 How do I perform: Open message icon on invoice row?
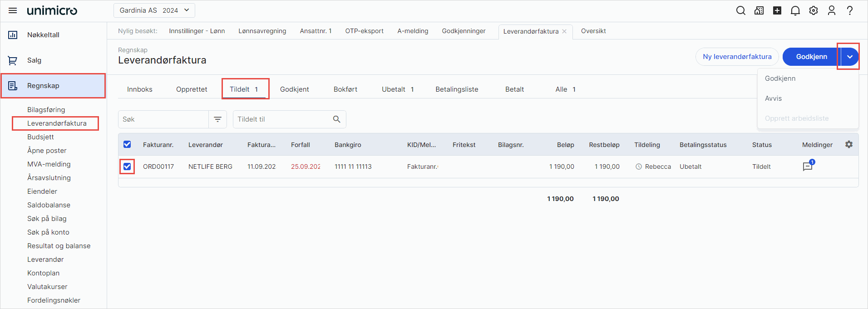[x=808, y=167]
